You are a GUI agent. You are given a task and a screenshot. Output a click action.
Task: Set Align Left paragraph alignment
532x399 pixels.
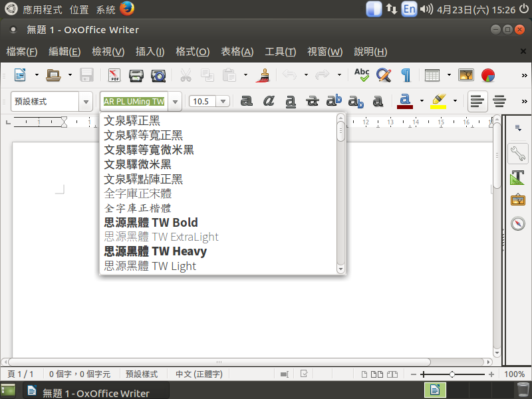click(477, 101)
